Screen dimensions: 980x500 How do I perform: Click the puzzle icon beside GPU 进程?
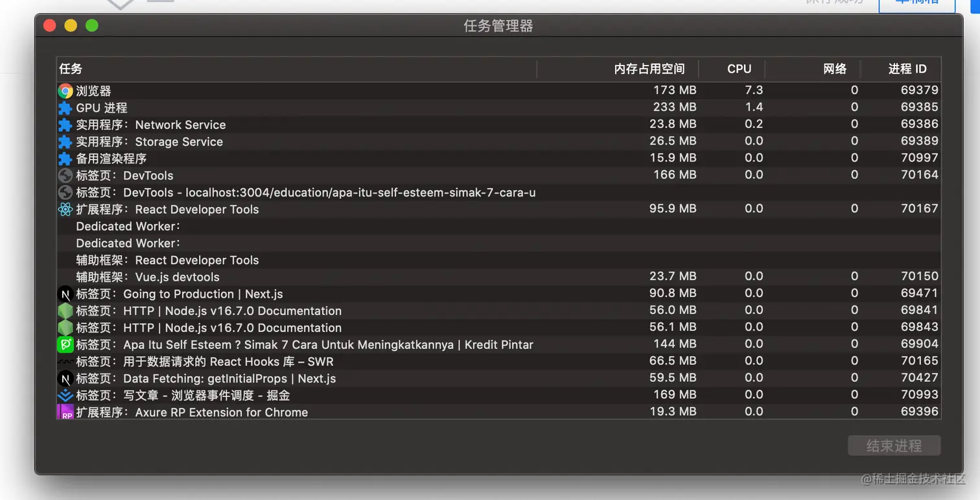click(65, 108)
